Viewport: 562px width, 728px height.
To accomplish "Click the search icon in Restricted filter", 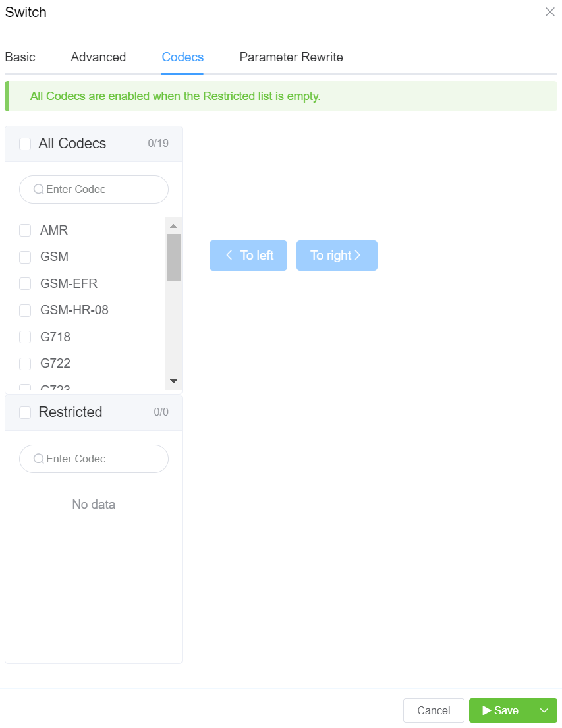I will point(39,459).
